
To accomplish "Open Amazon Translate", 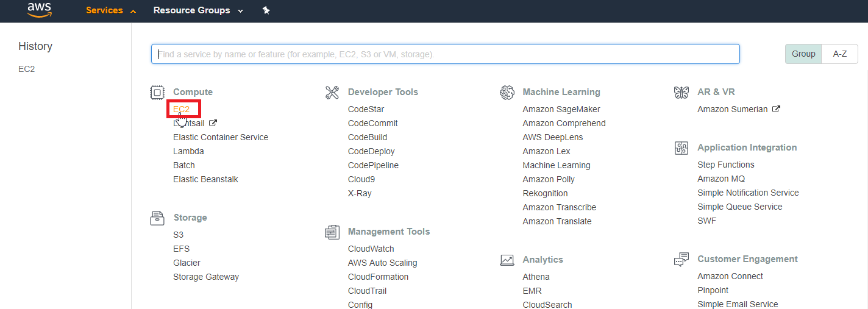I will pos(557,221).
